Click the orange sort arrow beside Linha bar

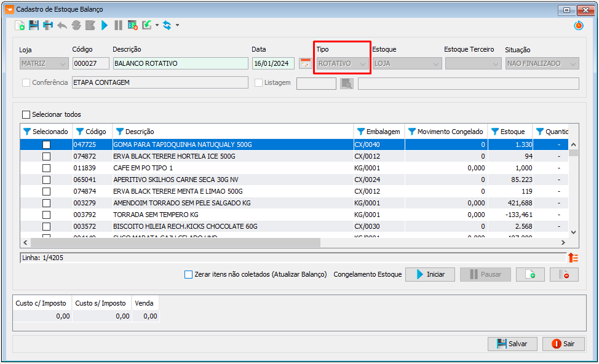(x=573, y=258)
